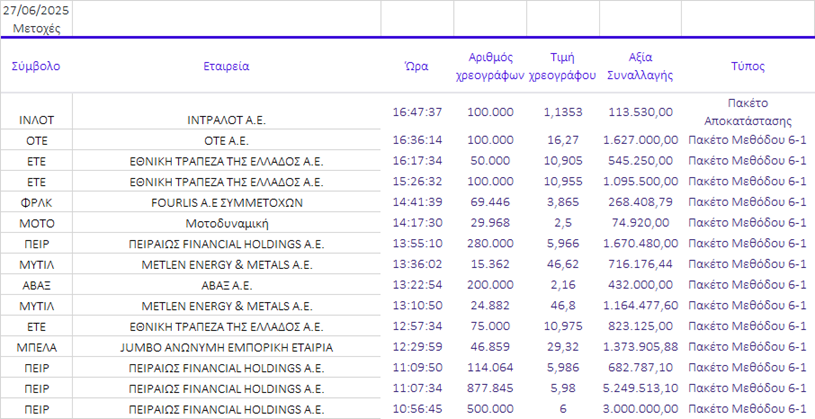Click the value 682.787,10
This screenshot has width=815, height=419.
[640, 368]
